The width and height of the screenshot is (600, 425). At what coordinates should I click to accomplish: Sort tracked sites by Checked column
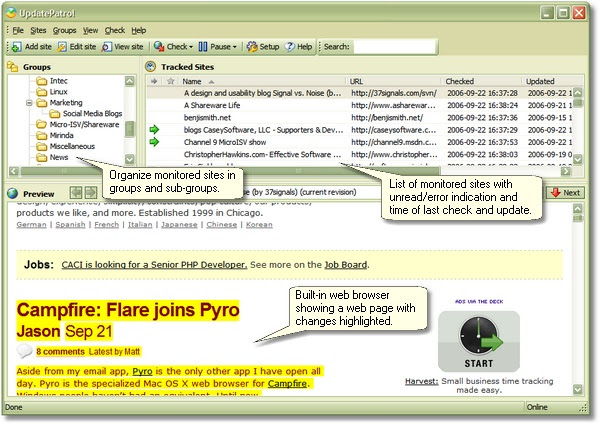[x=482, y=81]
